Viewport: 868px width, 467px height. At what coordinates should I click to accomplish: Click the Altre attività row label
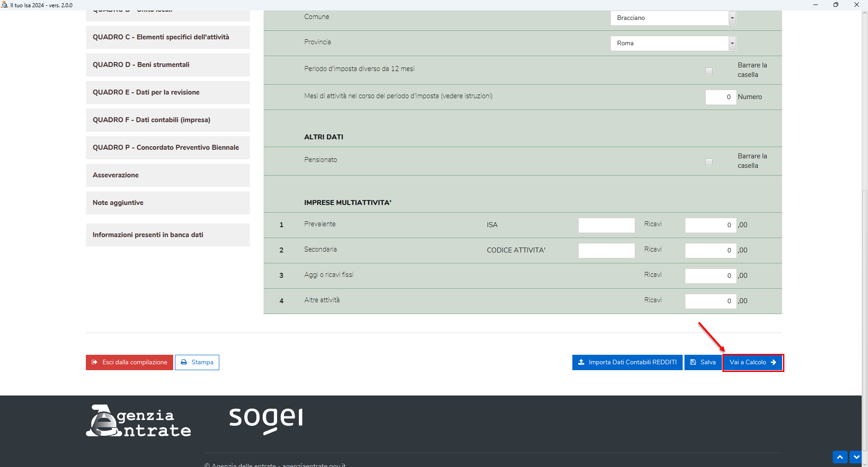click(322, 300)
